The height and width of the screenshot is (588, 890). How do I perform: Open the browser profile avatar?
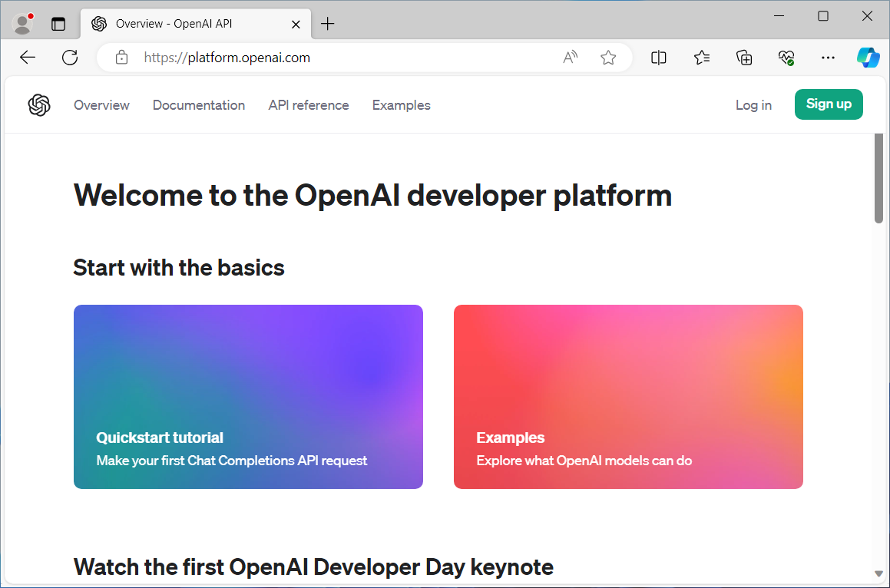tap(23, 24)
